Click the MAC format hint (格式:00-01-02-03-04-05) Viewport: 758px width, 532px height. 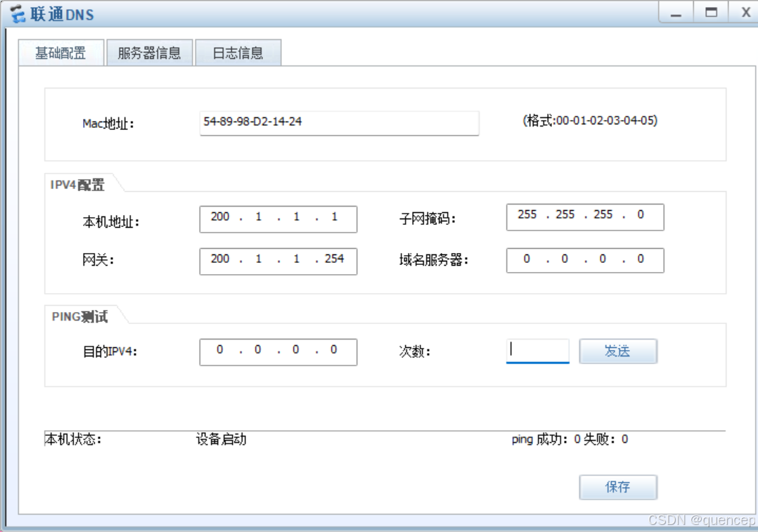[590, 120]
